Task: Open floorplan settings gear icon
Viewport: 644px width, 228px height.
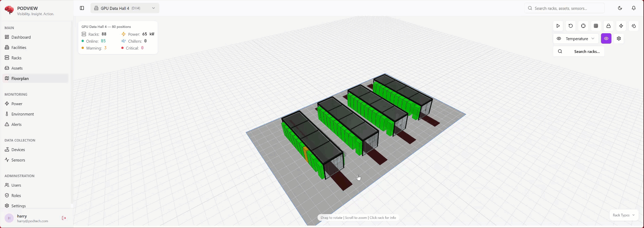Action: coord(619,39)
